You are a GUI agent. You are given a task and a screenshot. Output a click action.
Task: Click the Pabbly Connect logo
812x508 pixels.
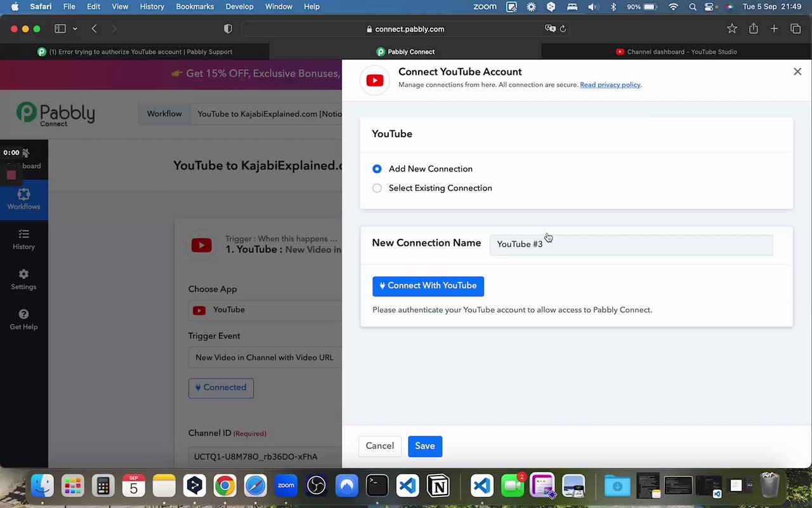56,114
